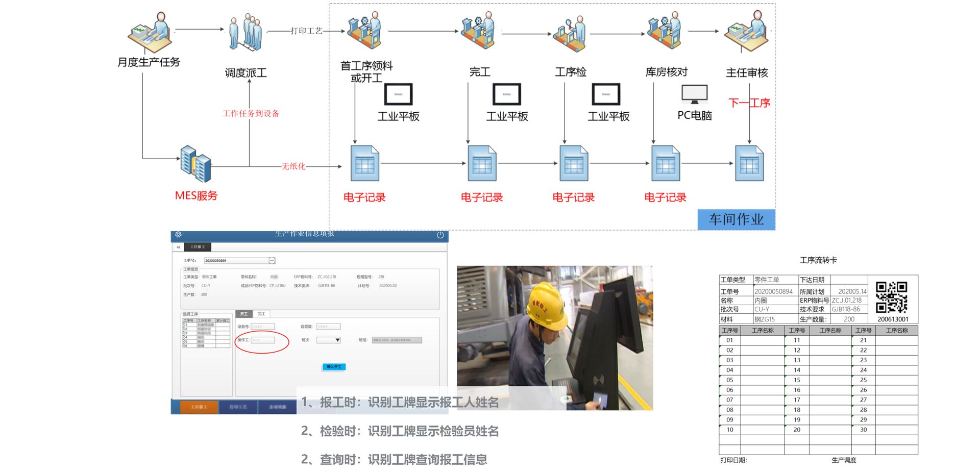The width and height of the screenshot is (980, 474).
Task: Click the QR code on 工序流转卡
Action: coord(892,297)
